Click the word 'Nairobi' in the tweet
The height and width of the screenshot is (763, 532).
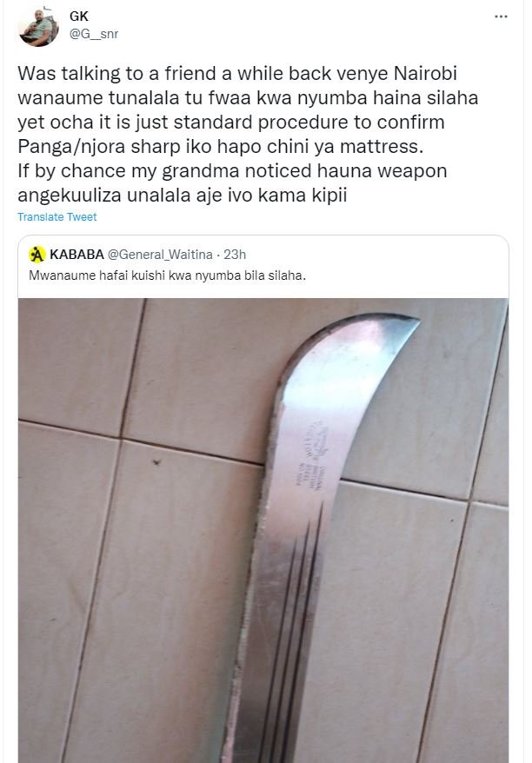[425, 74]
